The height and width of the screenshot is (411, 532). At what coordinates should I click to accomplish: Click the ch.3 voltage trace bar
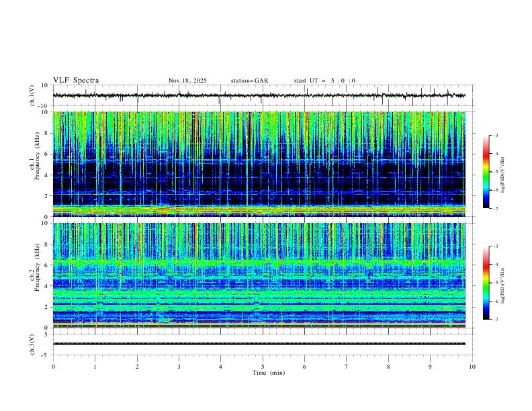(259, 344)
